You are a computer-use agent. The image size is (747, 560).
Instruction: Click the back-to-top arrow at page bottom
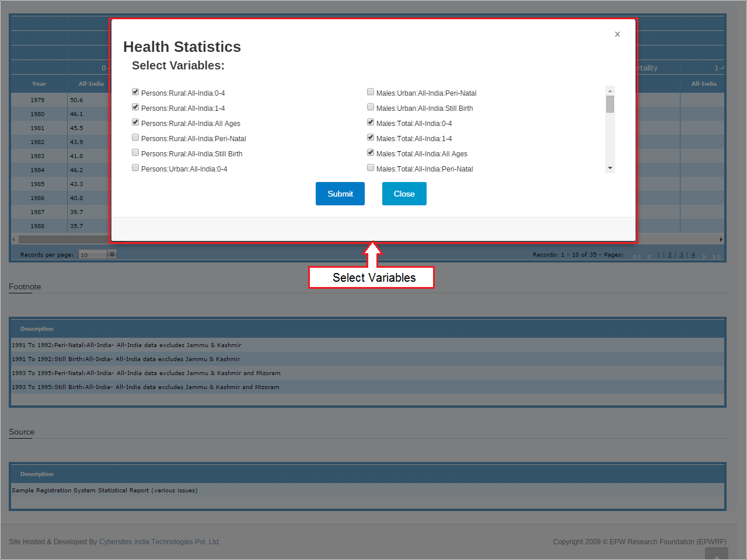point(716,554)
